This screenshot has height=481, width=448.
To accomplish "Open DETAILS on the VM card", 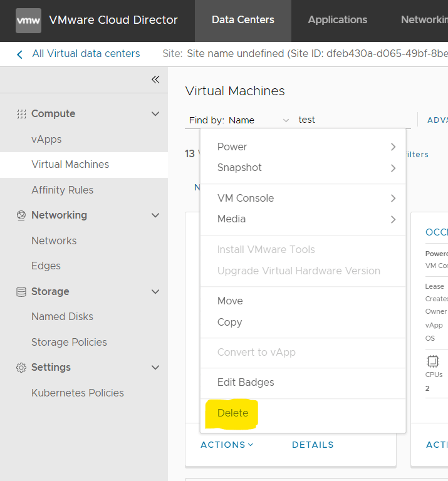I will coord(313,445).
